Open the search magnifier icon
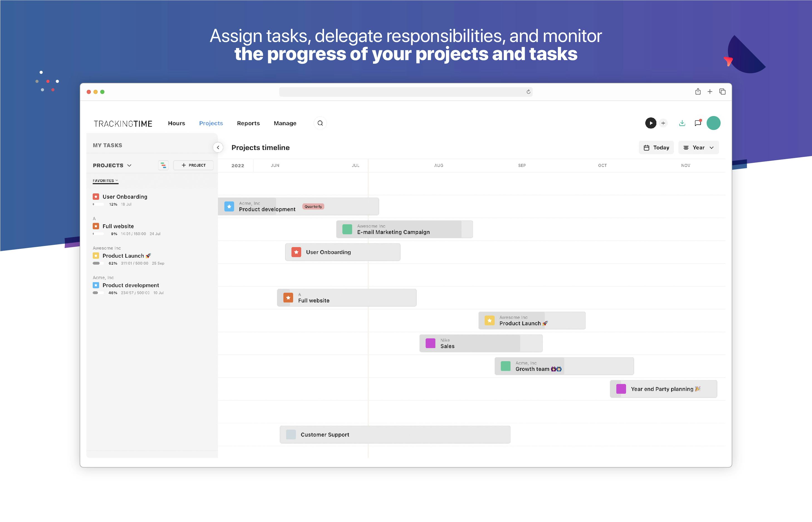Screen dimensions: 812x522 pos(320,123)
